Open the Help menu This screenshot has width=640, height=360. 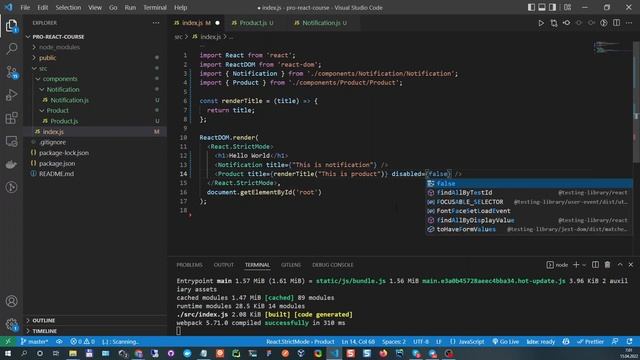(x=180, y=7)
